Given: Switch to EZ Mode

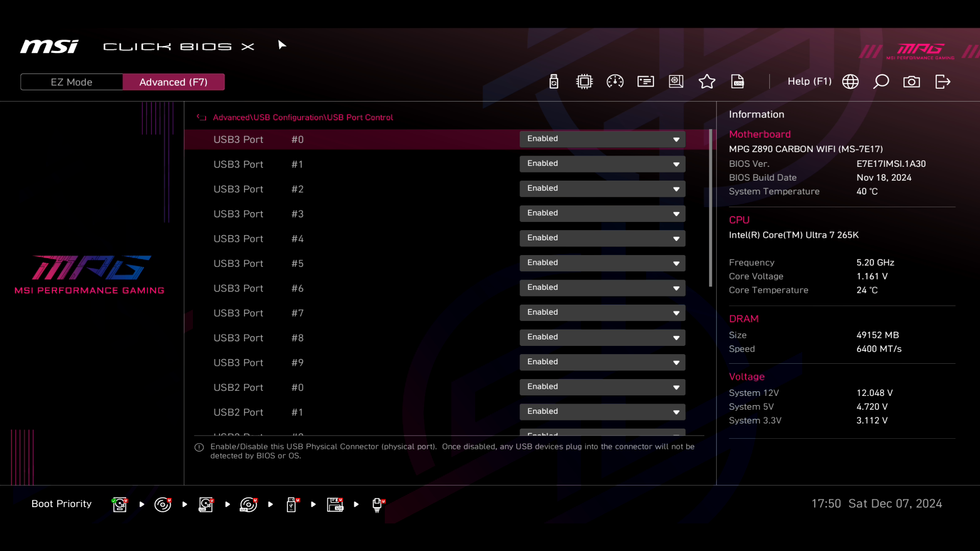Looking at the screenshot, I should (x=71, y=82).
